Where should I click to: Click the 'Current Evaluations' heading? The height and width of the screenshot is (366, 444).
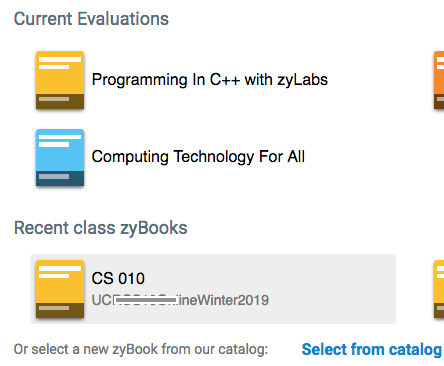91,19
